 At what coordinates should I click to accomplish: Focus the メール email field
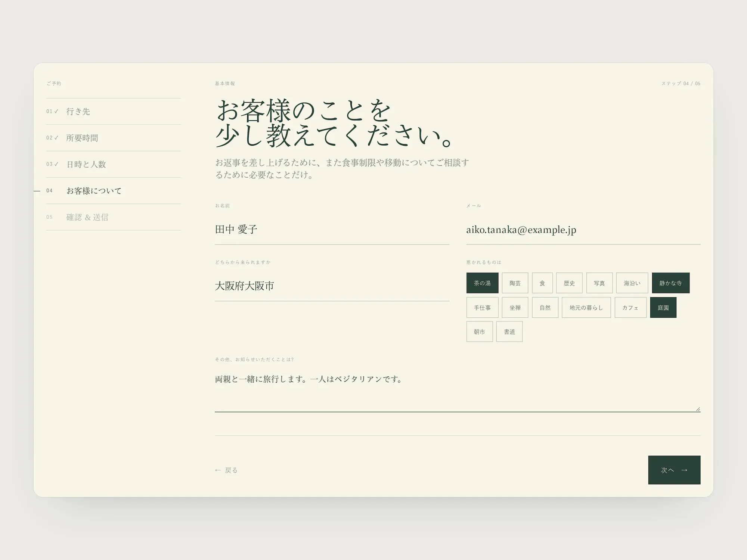583,230
